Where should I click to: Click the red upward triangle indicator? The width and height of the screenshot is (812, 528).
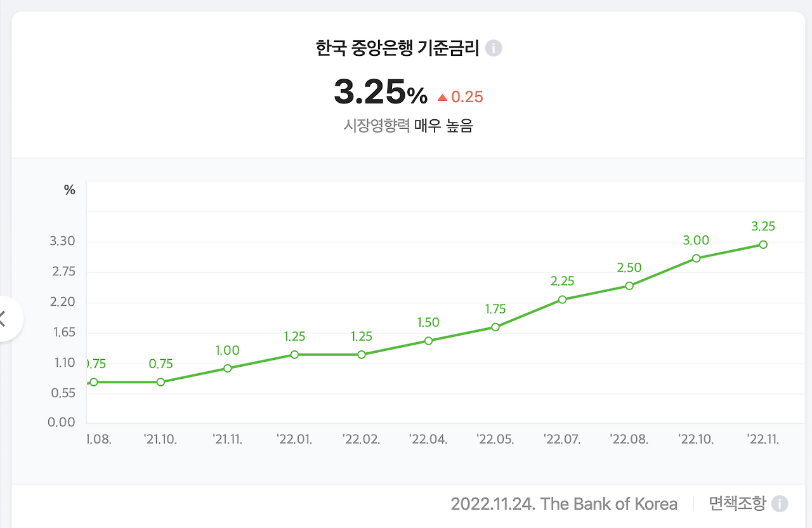pyautogui.click(x=443, y=96)
